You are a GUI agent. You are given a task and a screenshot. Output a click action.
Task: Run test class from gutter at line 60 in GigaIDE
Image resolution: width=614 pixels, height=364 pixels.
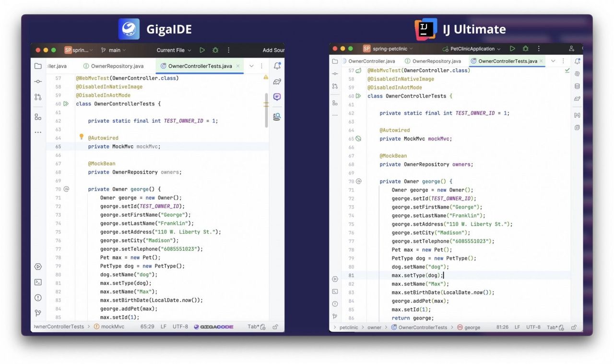[x=66, y=104]
